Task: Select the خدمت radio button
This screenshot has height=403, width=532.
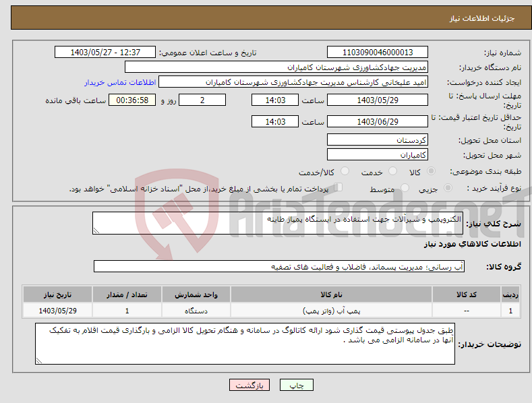Action: [x=392, y=171]
